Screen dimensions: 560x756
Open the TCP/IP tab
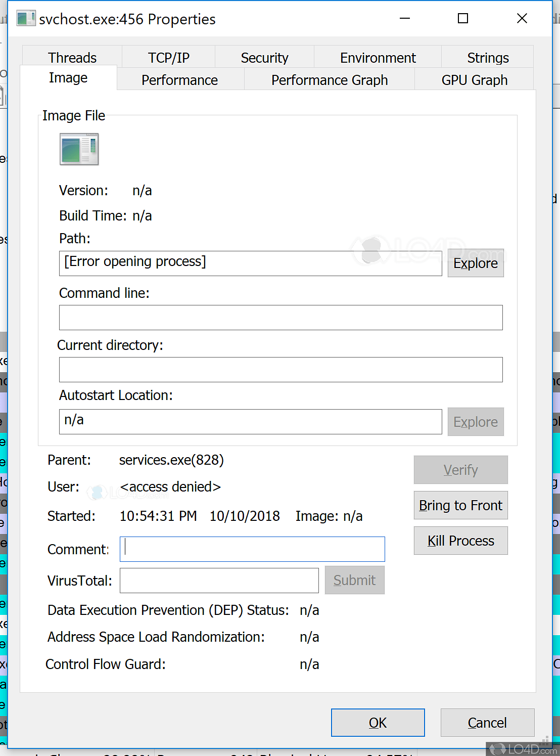[169, 57]
